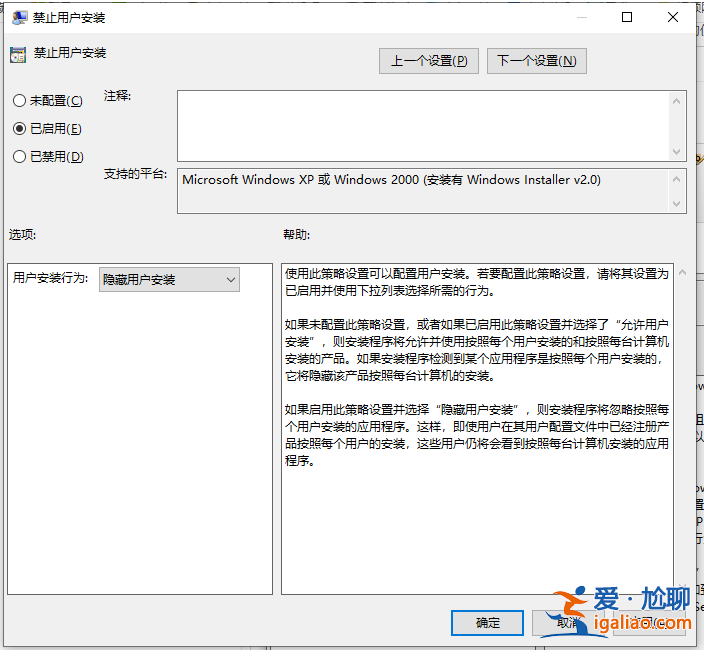Click the supported platform scroll up arrow
Screen dimensions: 704x650
tap(677, 179)
